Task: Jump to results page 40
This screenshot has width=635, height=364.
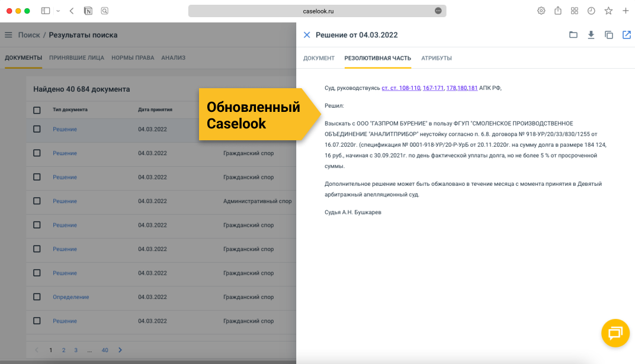Action: (x=105, y=350)
